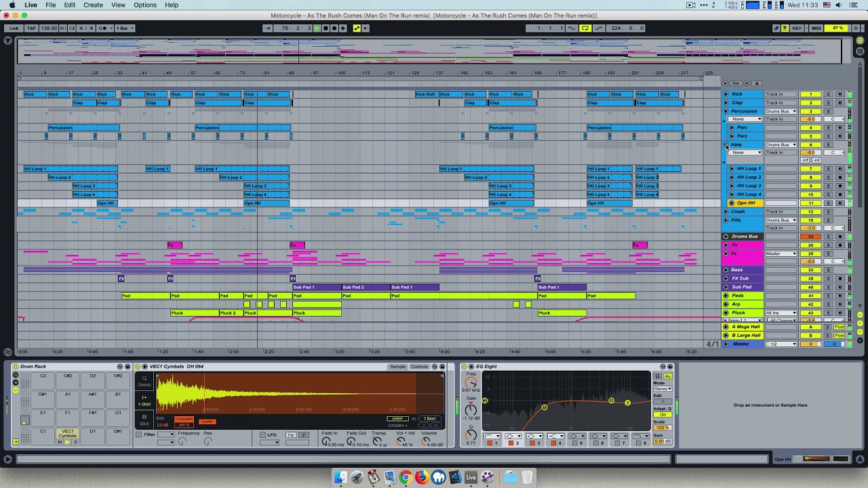Collapse the Percussion group track
Viewport: 868px width, 488px height.
(x=726, y=111)
